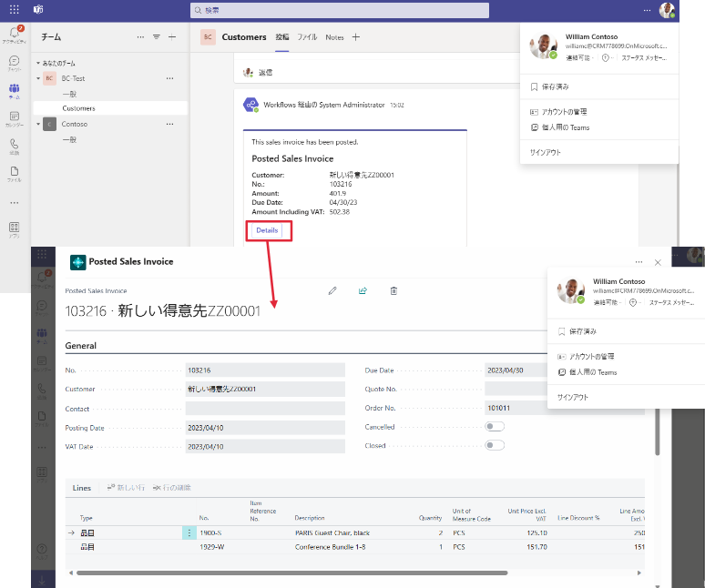This screenshot has height=588, width=705.
Task: Click the Details button on invoice card
Action: pyautogui.click(x=267, y=230)
